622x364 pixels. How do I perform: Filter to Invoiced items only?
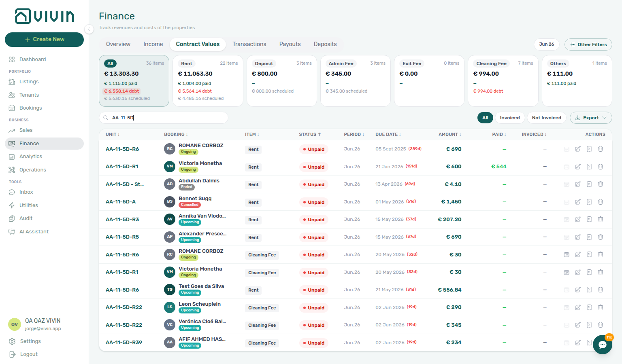pyautogui.click(x=510, y=118)
